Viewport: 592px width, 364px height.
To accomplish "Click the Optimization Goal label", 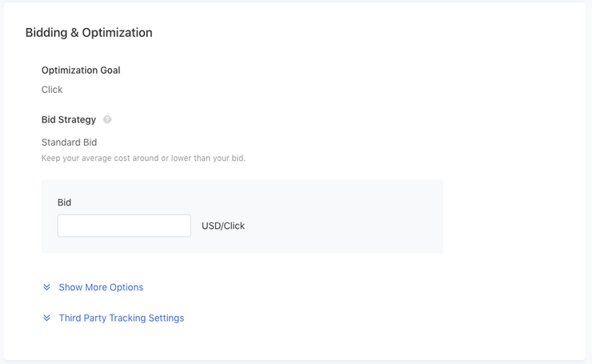I will point(81,70).
